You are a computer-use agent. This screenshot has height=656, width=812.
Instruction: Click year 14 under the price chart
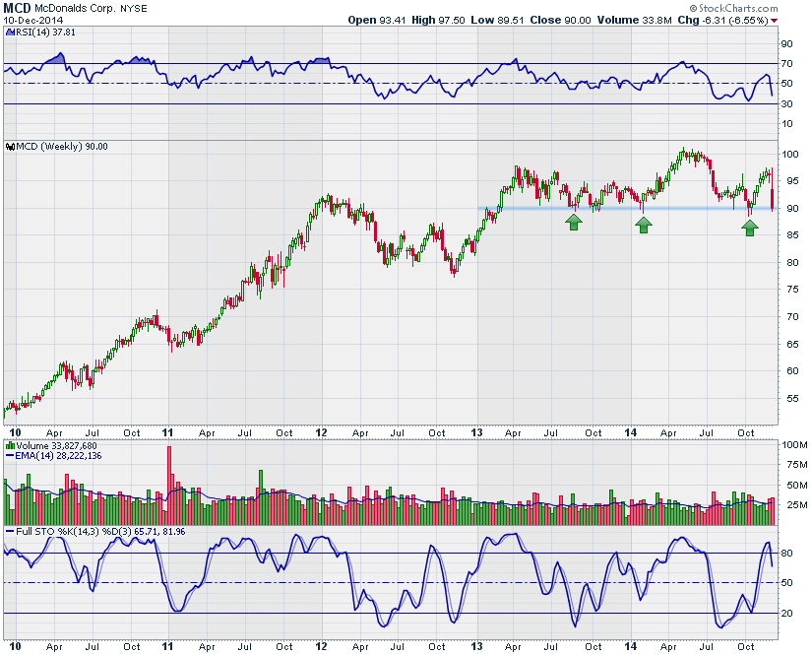[x=630, y=432]
